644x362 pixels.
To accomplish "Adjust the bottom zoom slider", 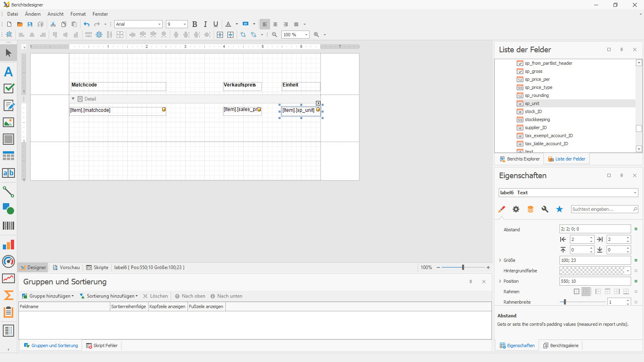I will coord(463,267).
